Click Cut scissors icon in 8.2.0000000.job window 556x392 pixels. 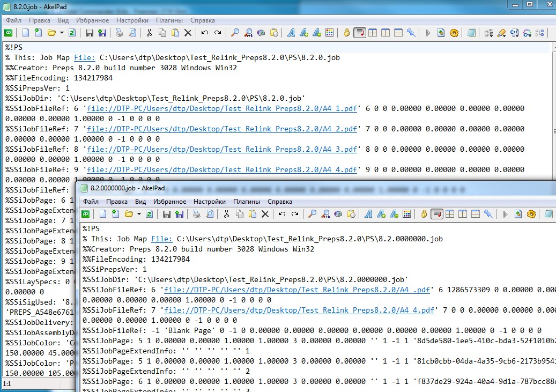click(226, 214)
